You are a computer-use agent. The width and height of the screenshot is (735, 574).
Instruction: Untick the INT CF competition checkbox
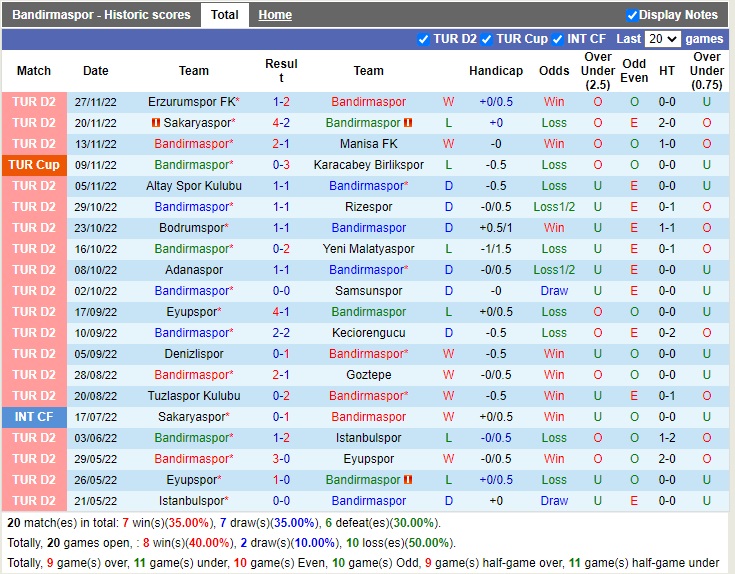[x=559, y=39]
